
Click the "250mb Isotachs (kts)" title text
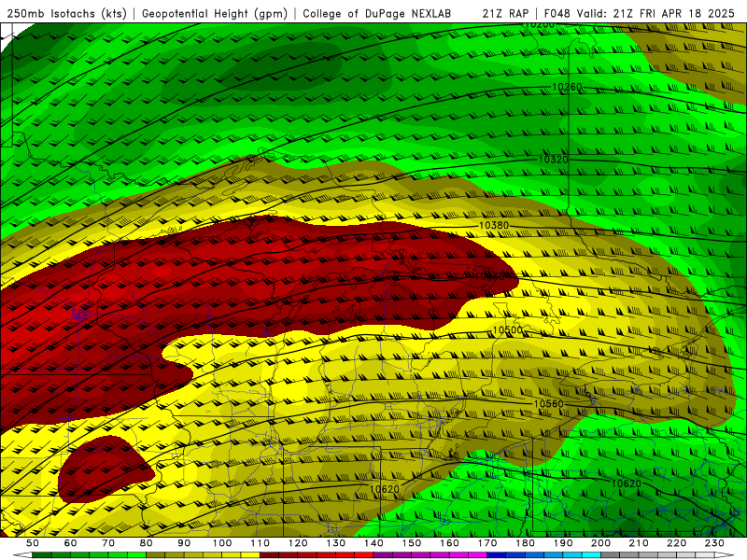(66, 13)
